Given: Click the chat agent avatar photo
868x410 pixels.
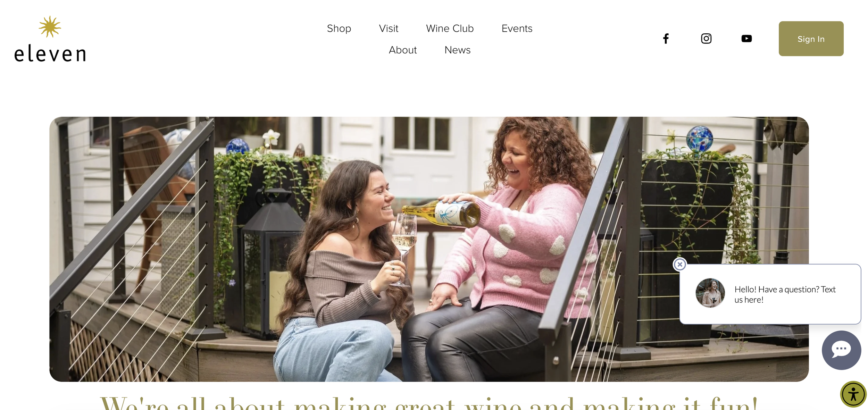Looking at the screenshot, I should [x=710, y=293].
